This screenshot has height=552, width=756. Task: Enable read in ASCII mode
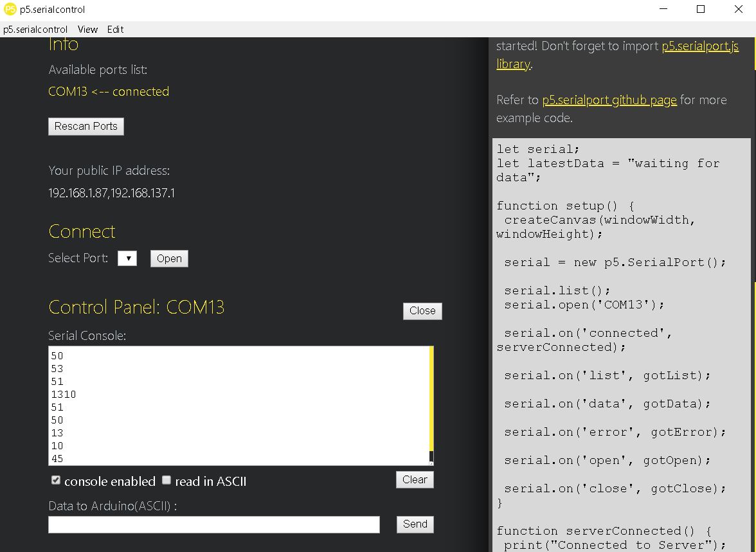tap(166, 479)
